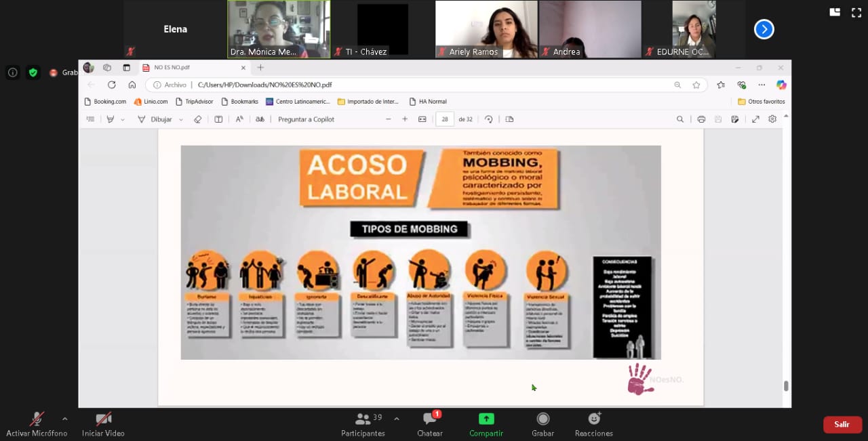
Task: Open the highlighter options dropdown in PDF toolbar
Action: [x=123, y=119]
